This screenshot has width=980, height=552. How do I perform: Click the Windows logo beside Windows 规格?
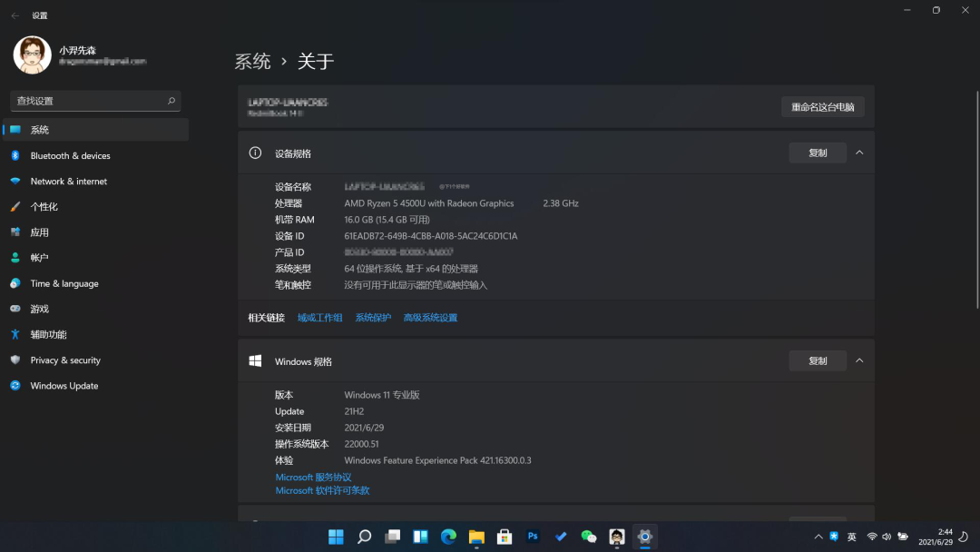pyautogui.click(x=255, y=360)
